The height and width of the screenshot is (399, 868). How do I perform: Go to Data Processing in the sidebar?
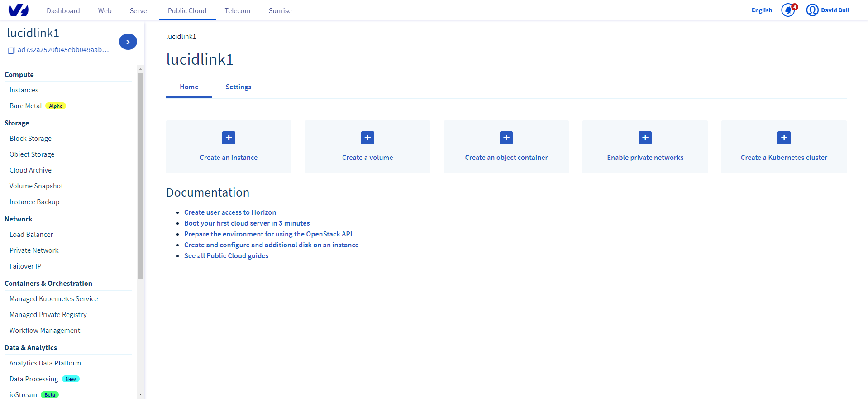[34, 379]
